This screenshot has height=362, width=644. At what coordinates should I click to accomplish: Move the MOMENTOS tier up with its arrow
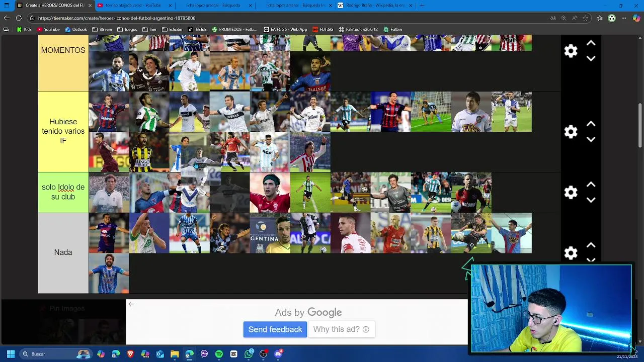[x=591, y=43]
